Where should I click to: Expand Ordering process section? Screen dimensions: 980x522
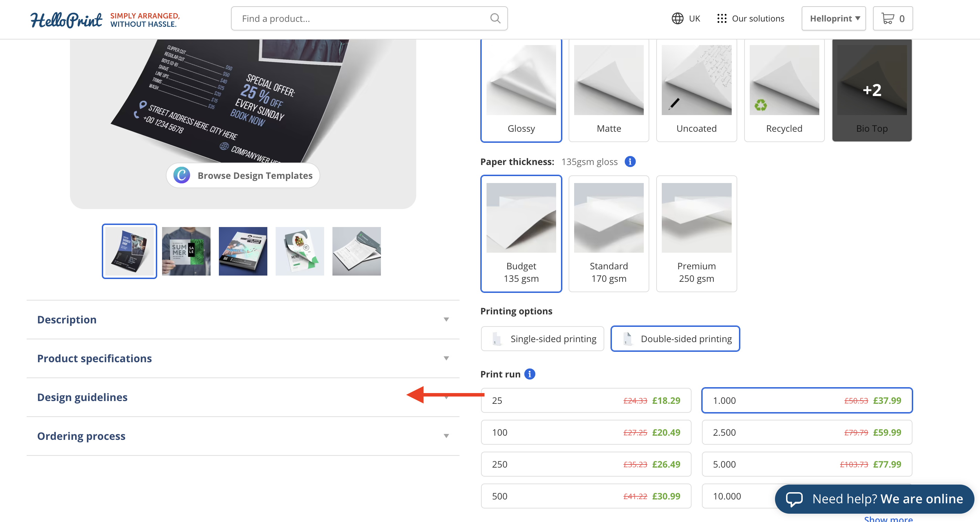click(x=243, y=436)
